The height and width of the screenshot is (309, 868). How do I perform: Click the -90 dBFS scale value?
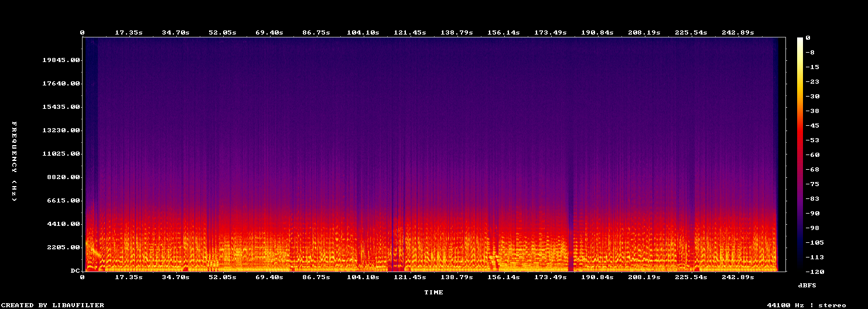coord(812,214)
